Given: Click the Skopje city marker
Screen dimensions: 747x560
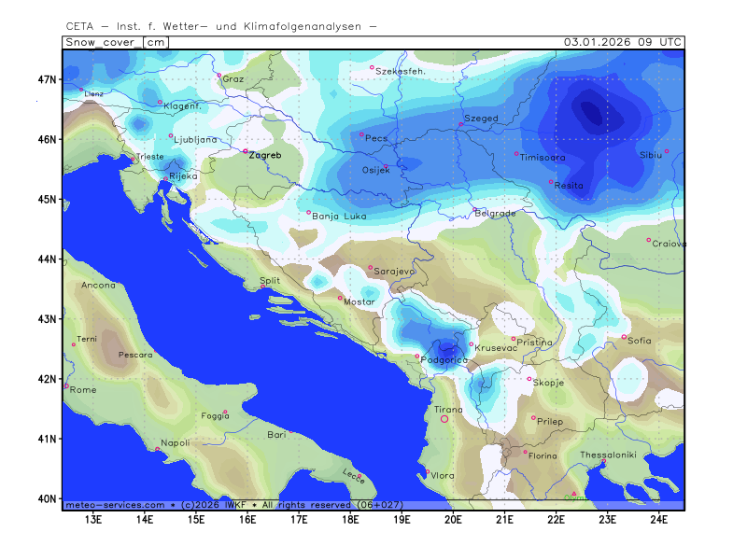Looking at the screenshot, I should [x=529, y=379].
